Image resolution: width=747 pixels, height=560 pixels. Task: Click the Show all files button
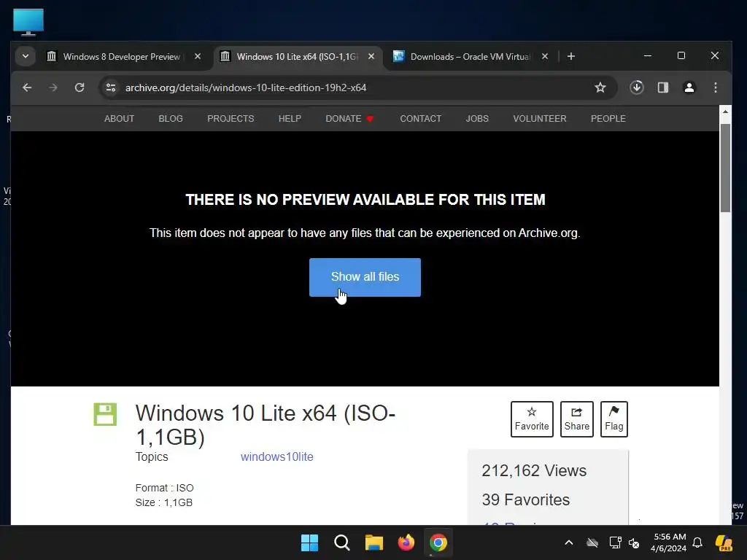pyautogui.click(x=365, y=277)
